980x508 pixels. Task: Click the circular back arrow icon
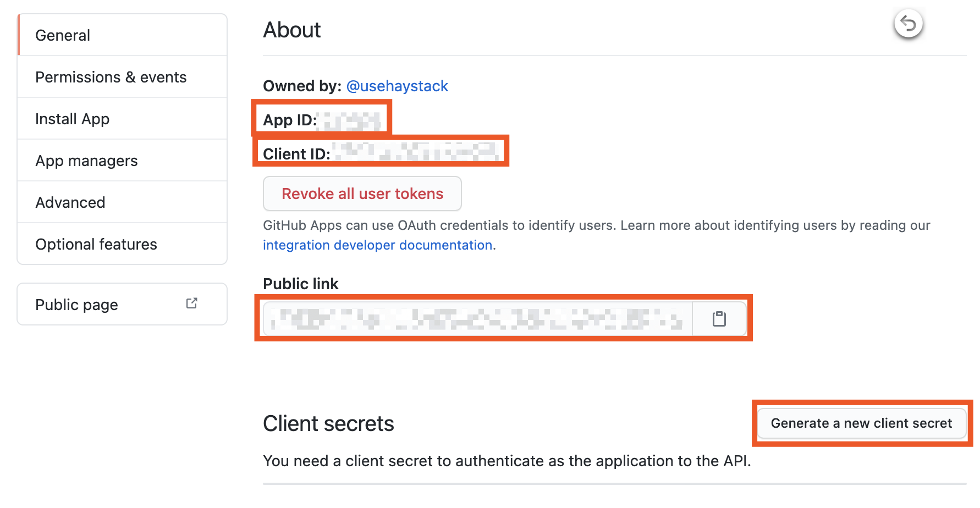908,24
